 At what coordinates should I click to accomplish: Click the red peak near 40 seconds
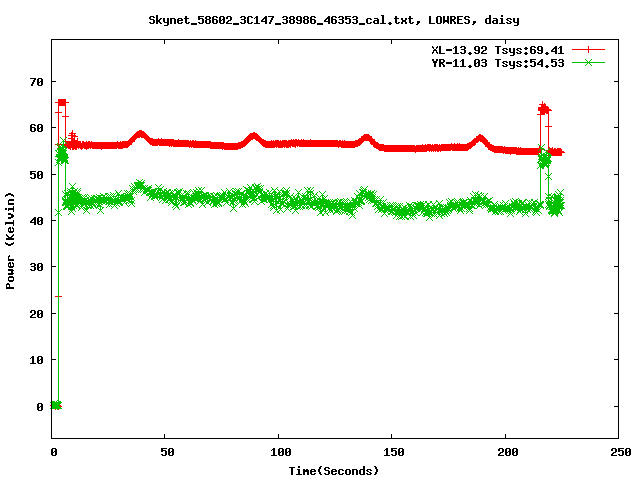(140, 136)
